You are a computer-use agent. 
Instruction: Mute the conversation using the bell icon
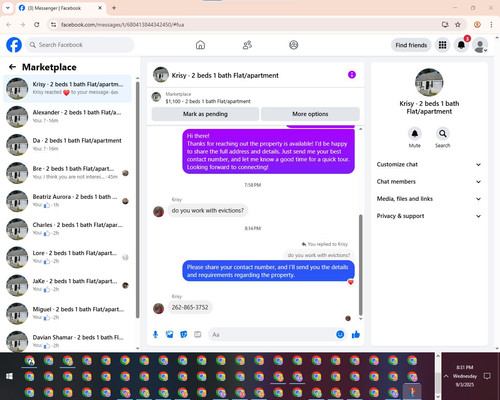tap(414, 134)
